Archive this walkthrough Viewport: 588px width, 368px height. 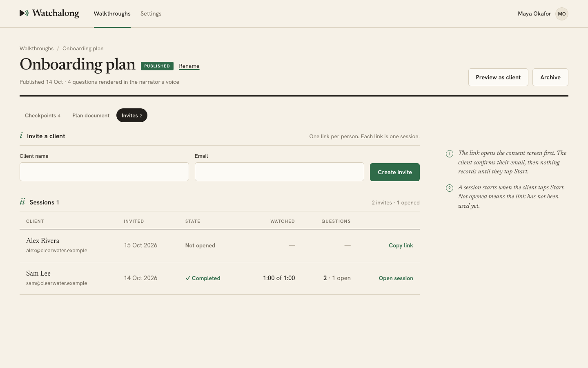(550, 77)
